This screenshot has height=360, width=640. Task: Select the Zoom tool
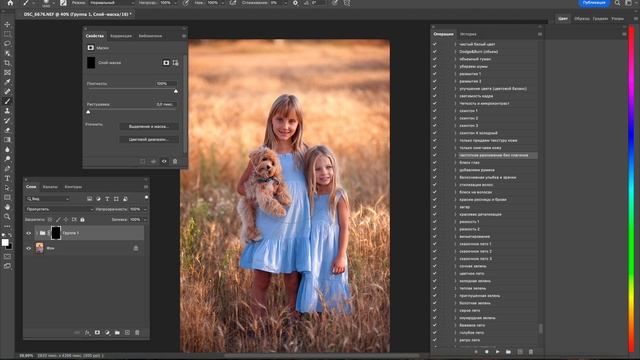pos(7,217)
